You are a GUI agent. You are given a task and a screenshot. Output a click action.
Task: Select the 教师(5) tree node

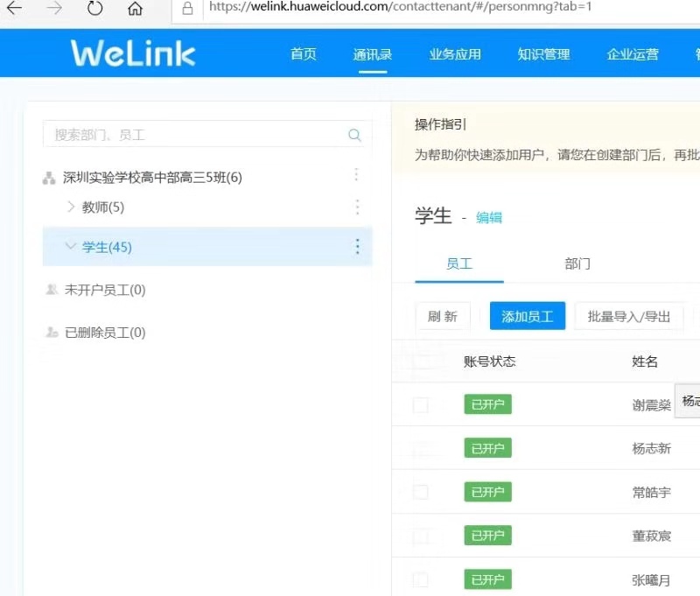103,207
